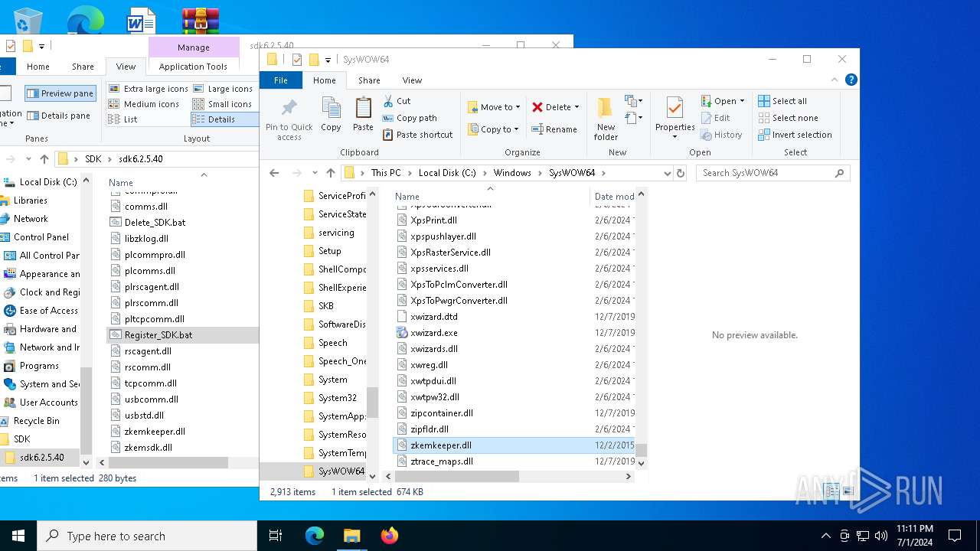Toggle Preview pane in sdk window
The image size is (980, 551).
(x=60, y=93)
